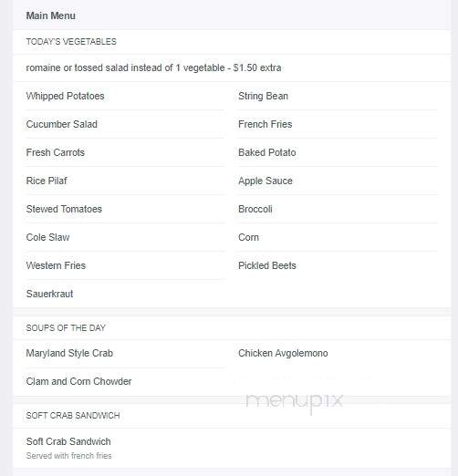Open the Soft Crab Sandwich item
This screenshot has width=458, height=476.
point(68,441)
